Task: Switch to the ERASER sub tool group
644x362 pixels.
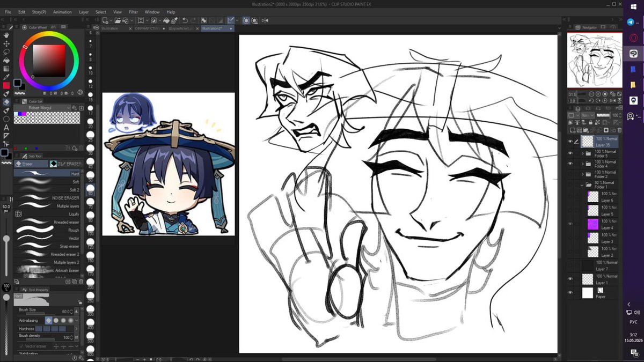Action: pyautogui.click(x=66, y=164)
